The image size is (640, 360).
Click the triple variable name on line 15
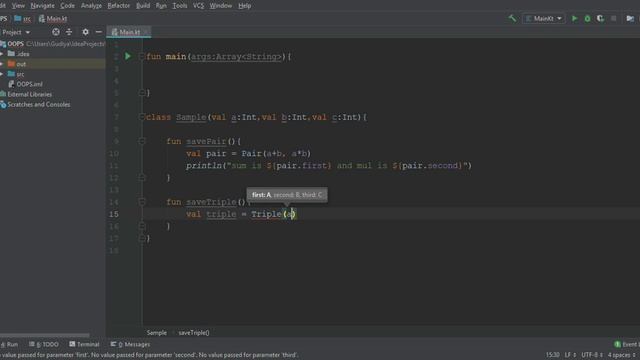coord(221,214)
